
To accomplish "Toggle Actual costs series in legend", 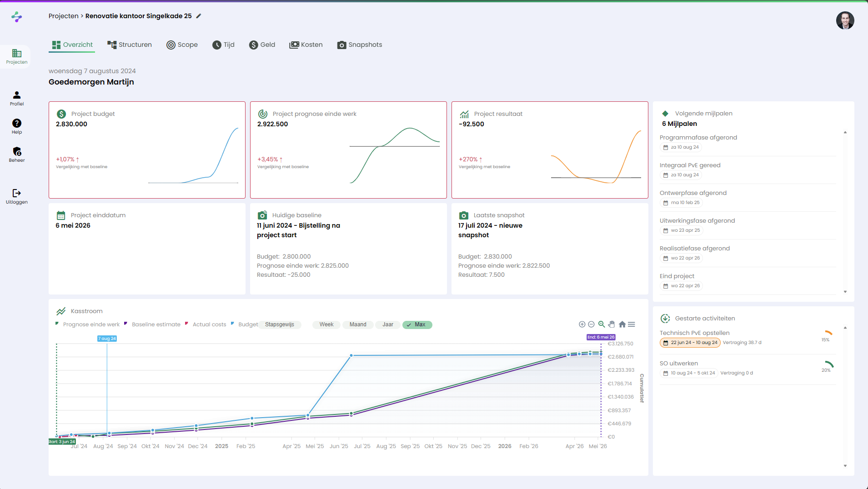I will point(209,324).
